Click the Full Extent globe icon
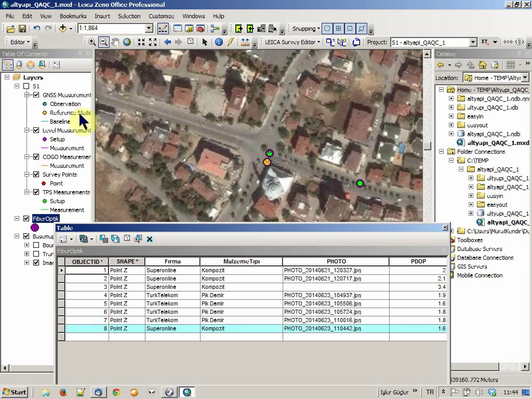The image size is (532, 399). pyautogui.click(x=127, y=42)
